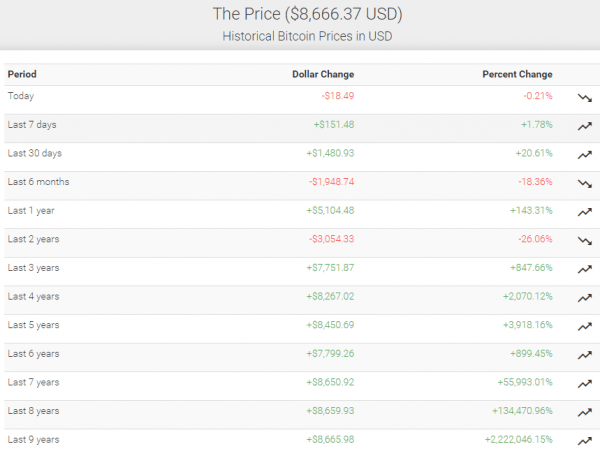Viewport: 600px width, 458px height.
Task: Click the Dollar Change column header
Action: [323, 74]
